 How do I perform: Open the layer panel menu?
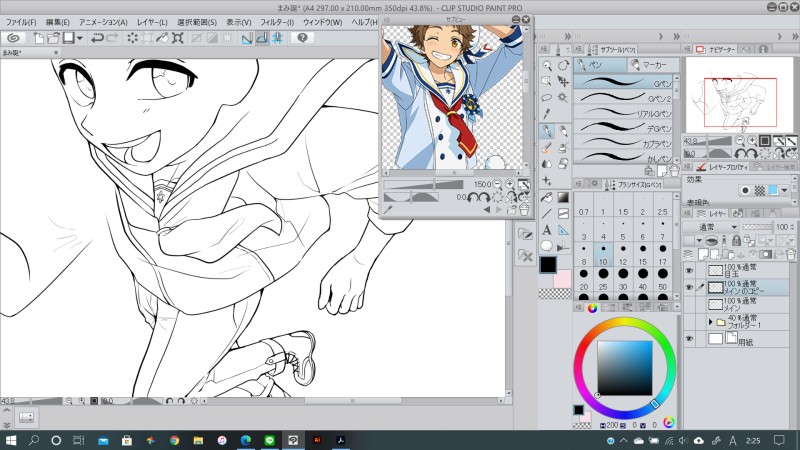pyautogui.click(x=688, y=213)
